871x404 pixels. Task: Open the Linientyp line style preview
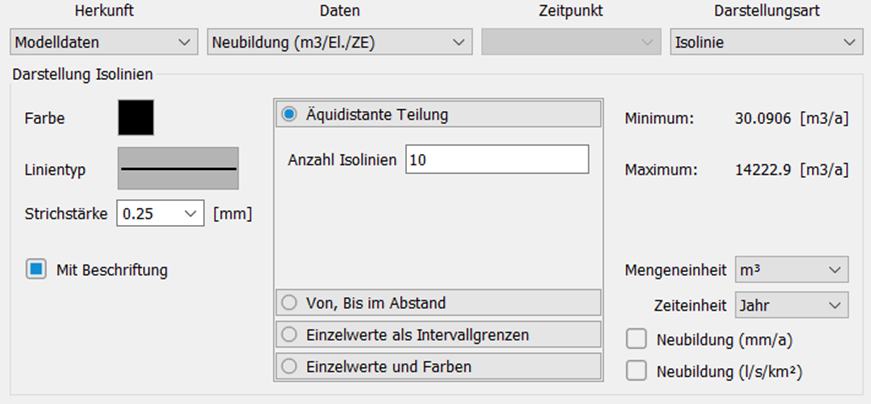178,168
